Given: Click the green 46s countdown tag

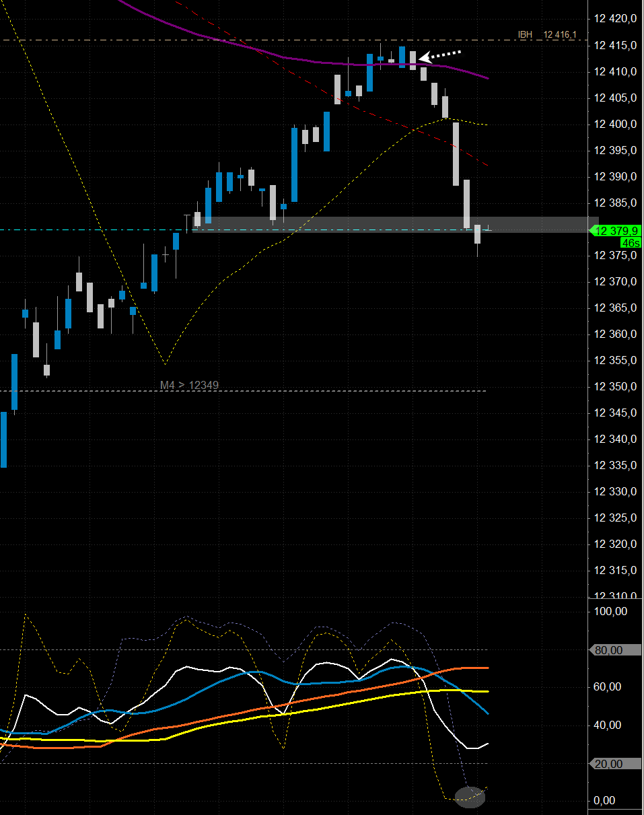Looking at the screenshot, I should pos(631,242).
